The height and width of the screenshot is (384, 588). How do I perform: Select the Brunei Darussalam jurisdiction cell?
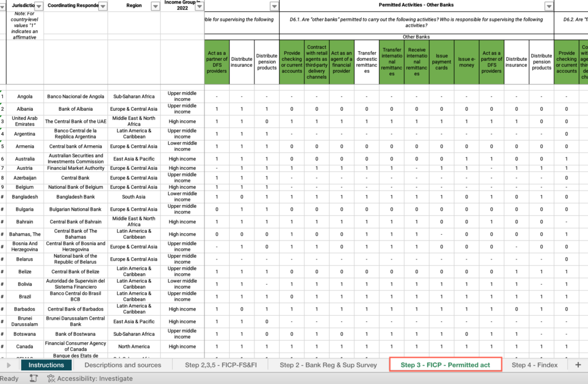tap(25, 321)
